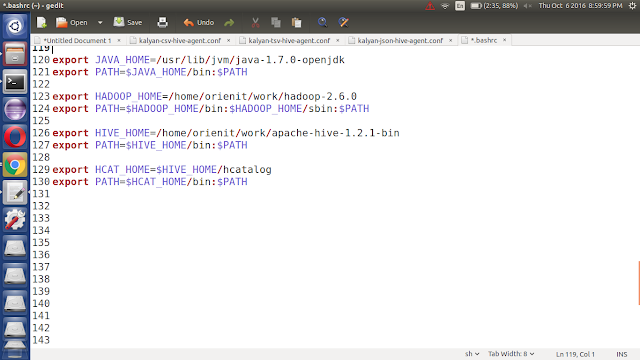The image size is (640, 360).
Task: Print the current document
Action: (x=162, y=22)
